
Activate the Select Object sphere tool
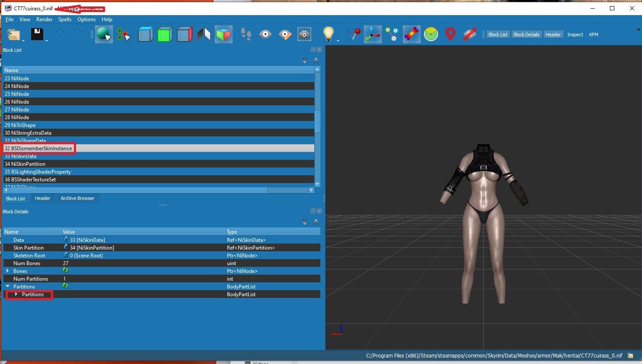pyautogui.click(x=104, y=35)
